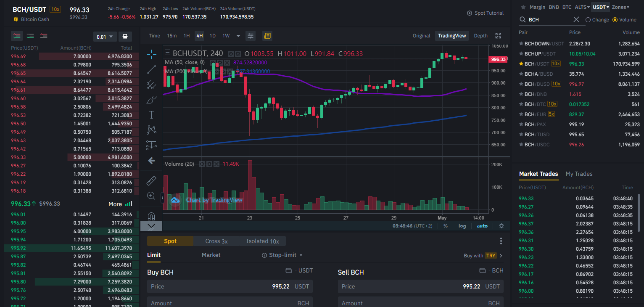Screen dimensions: 644x307
Task: Expand the more time intervals dropdown
Action: point(238,36)
